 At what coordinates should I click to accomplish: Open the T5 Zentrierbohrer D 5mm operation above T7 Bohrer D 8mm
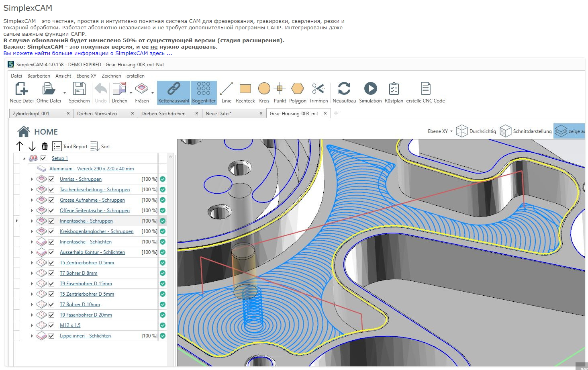point(87,263)
